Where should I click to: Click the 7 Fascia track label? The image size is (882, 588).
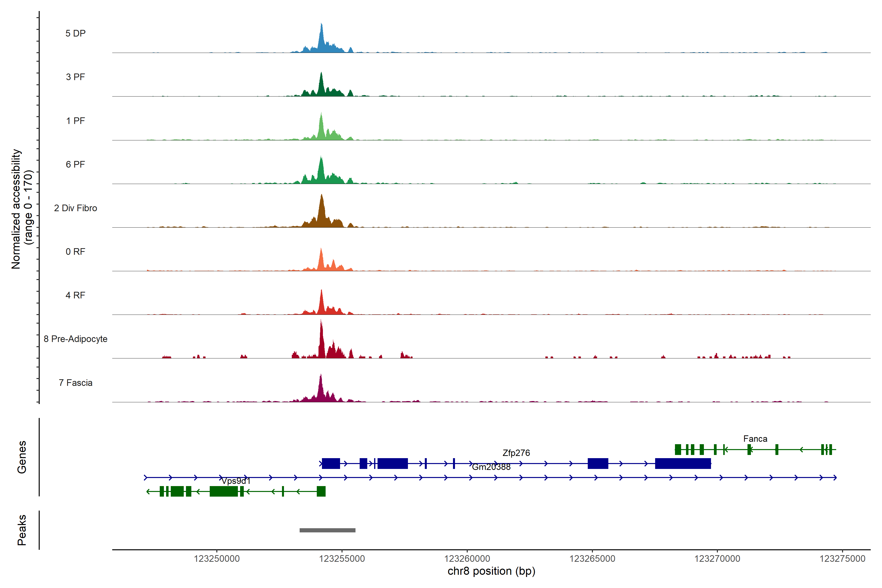point(75,383)
